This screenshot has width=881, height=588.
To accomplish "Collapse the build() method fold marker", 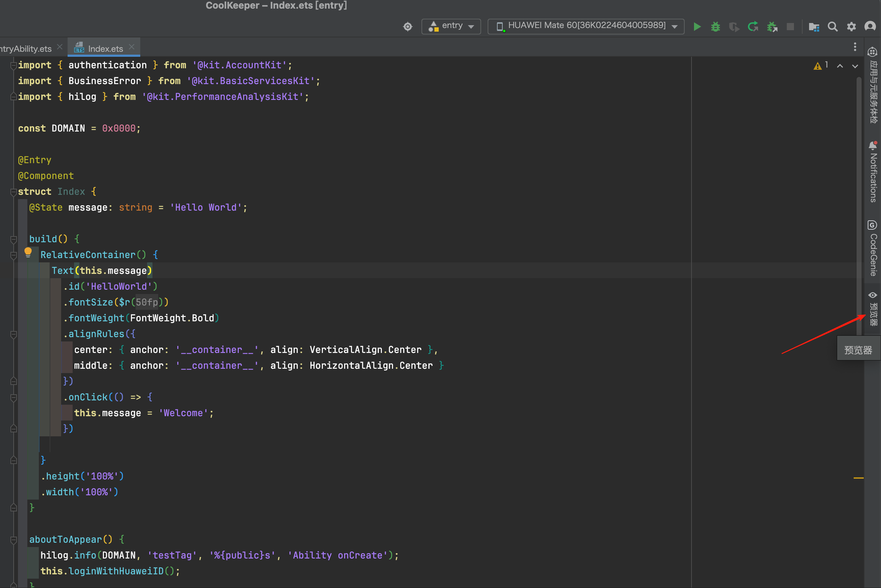I will tap(14, 239).
